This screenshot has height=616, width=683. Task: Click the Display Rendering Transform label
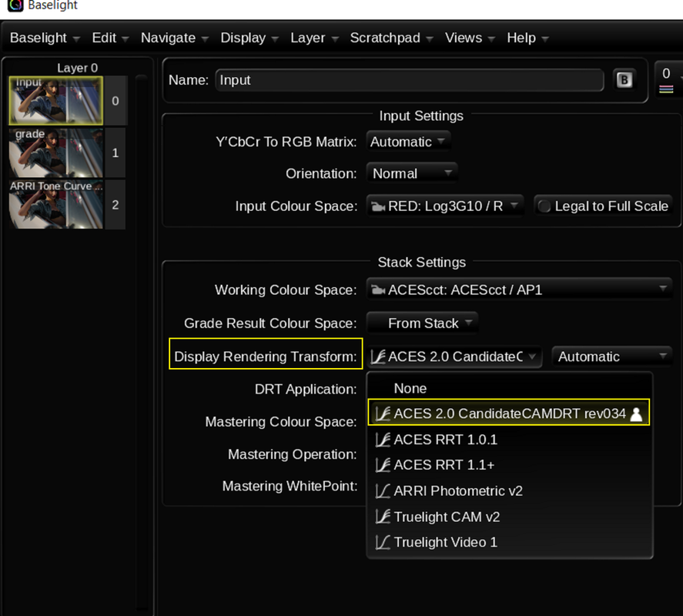click(266, 357)
